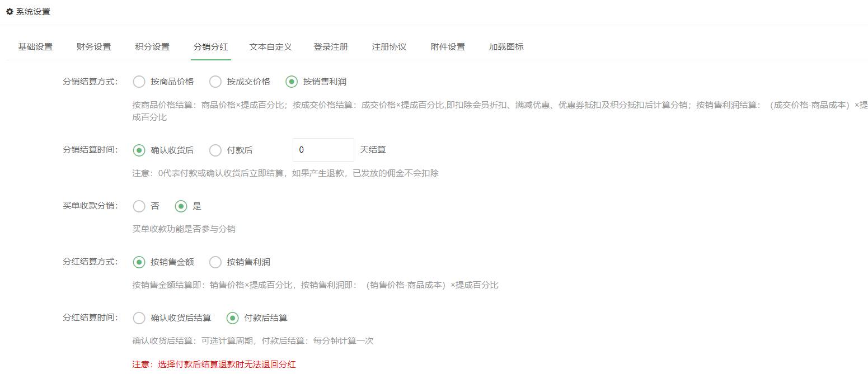The width and height of the screenshot is (868, 374).
Task: Switch to the 基础设置 tab
Action: [x=35, y=47]
